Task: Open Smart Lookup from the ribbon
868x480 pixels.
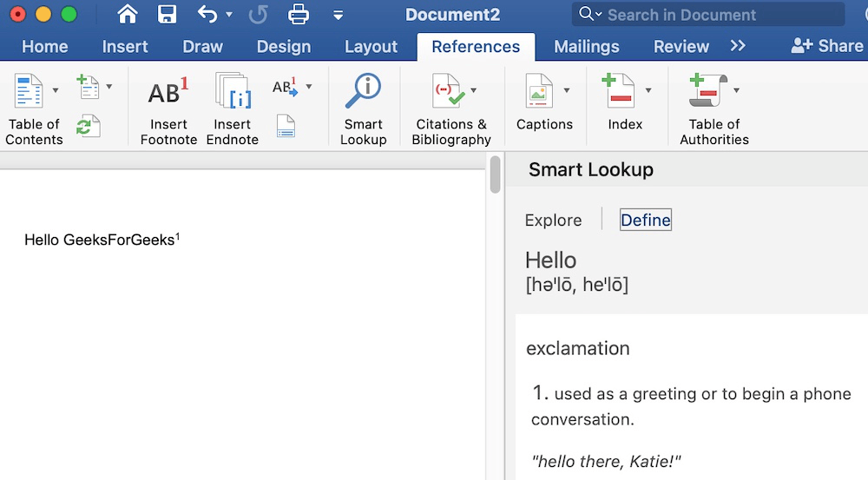Action: point(363,109)
